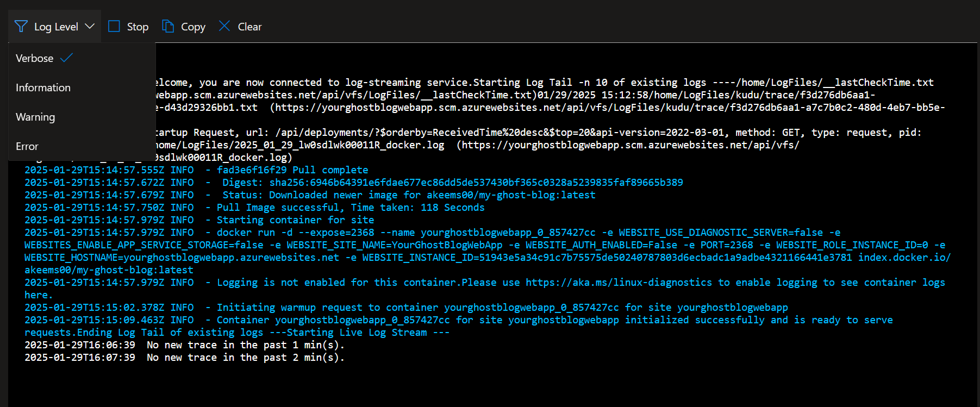Select Information log level

[82, 87]
